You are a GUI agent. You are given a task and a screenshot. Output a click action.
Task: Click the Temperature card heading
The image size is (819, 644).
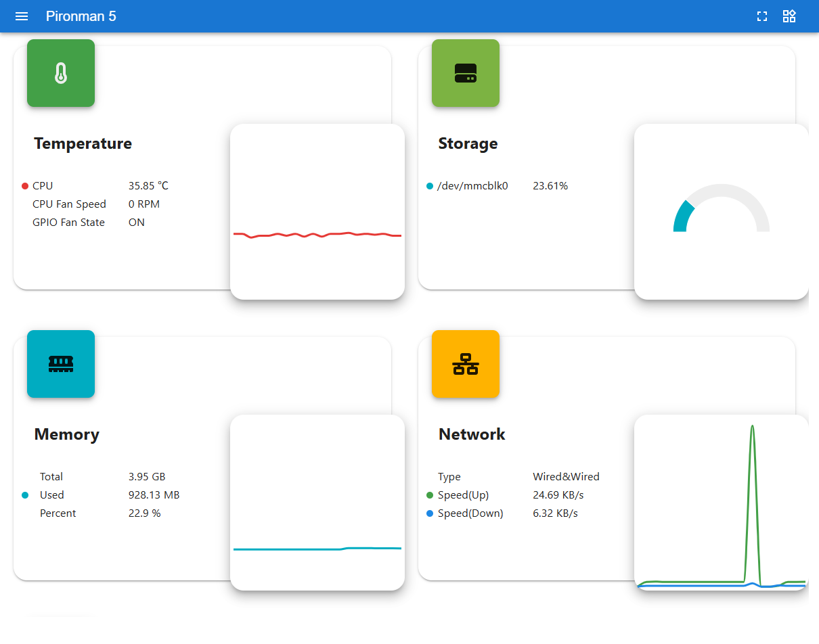click(x=83, y=143)
